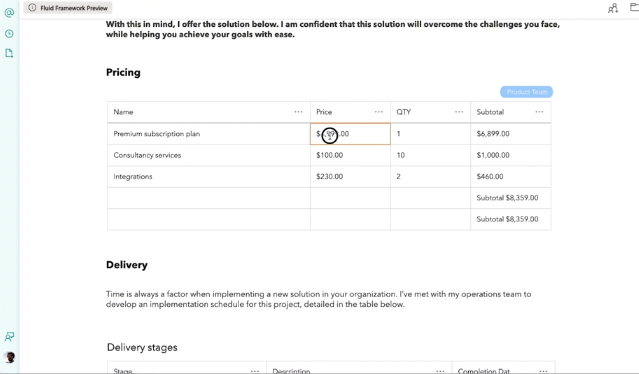Screen dimensions: 639x374
Task: Open the Stage column options menu
Action: [255, 371]
